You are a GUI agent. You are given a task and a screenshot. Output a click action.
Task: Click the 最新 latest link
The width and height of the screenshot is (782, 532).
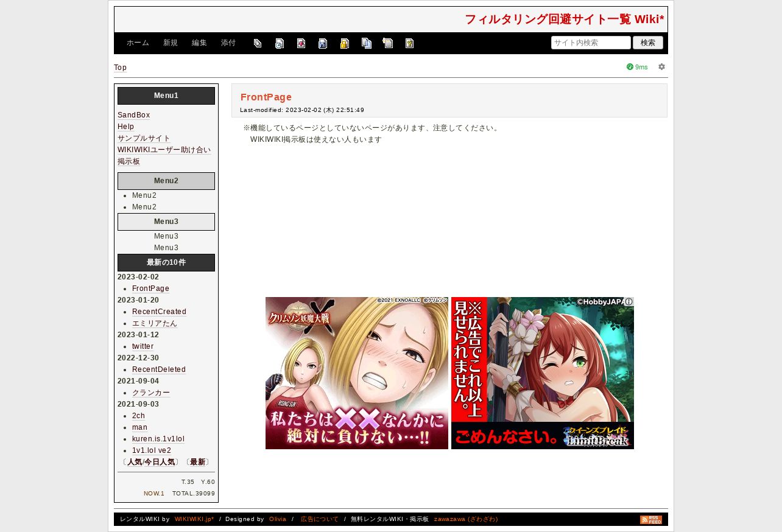pyautogui.click(x=197, y=462)
